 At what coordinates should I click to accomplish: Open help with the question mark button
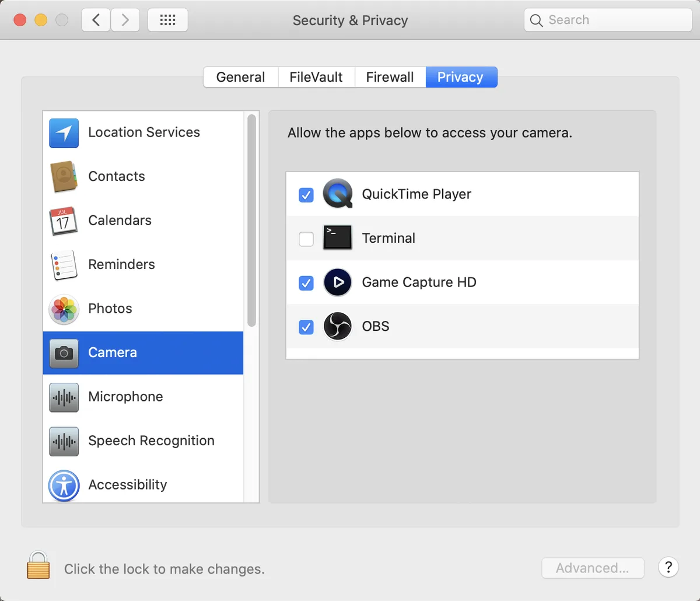coord(668,567)
